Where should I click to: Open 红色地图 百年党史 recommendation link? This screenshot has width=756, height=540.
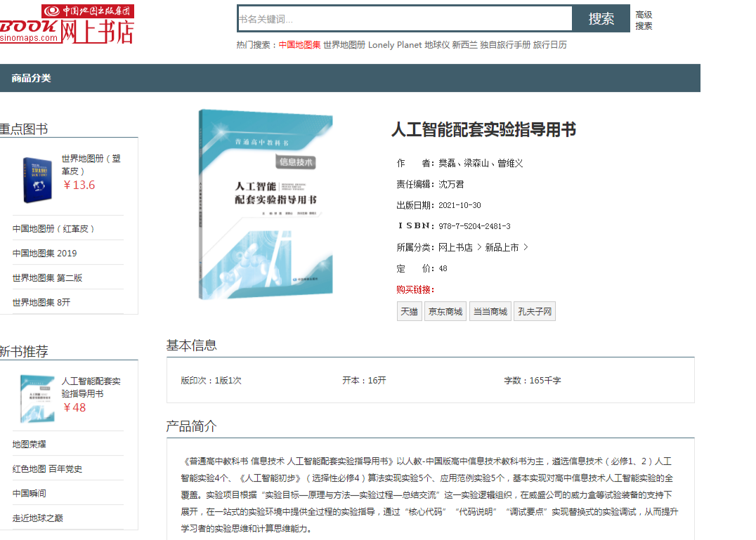pos(47,469)
